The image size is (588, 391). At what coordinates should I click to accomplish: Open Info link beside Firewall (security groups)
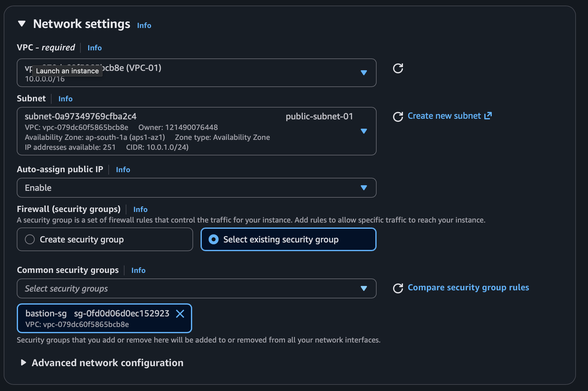point(140,209)
